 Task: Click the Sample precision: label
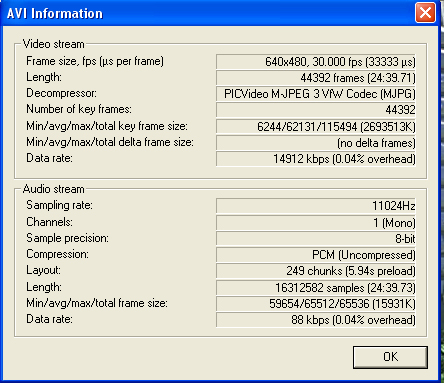click(67, 238)
